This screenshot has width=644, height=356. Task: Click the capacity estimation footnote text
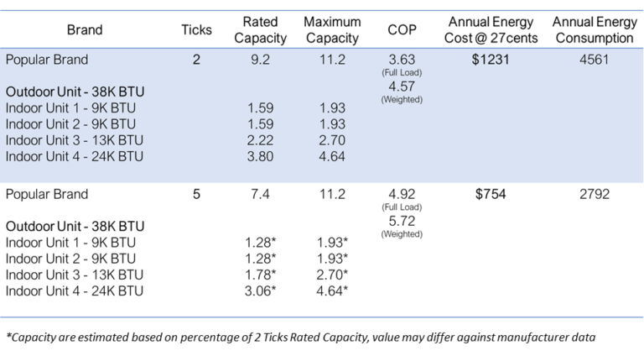301,338
